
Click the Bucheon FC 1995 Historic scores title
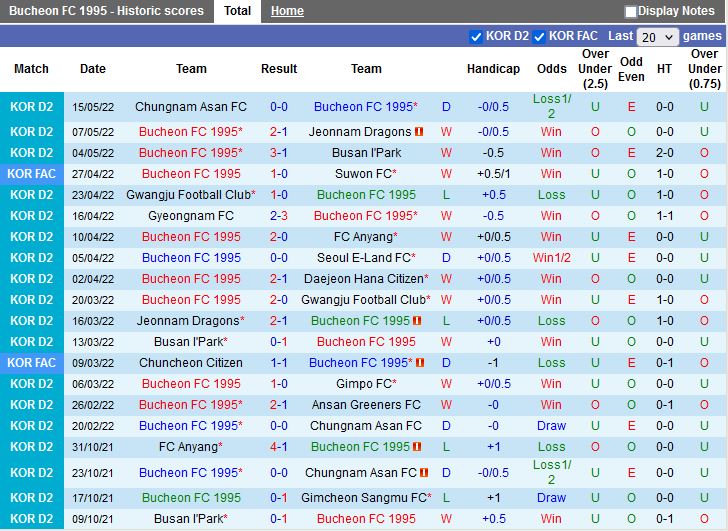coord(106,11)
